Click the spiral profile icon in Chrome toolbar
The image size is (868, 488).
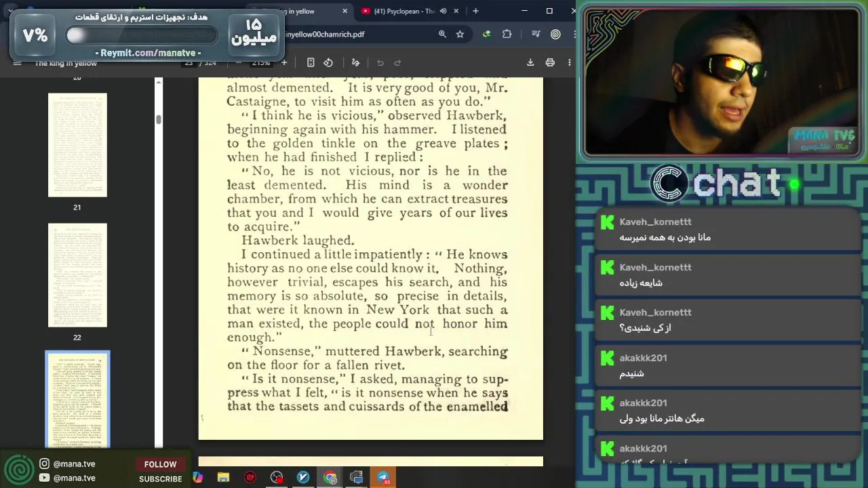555,34
